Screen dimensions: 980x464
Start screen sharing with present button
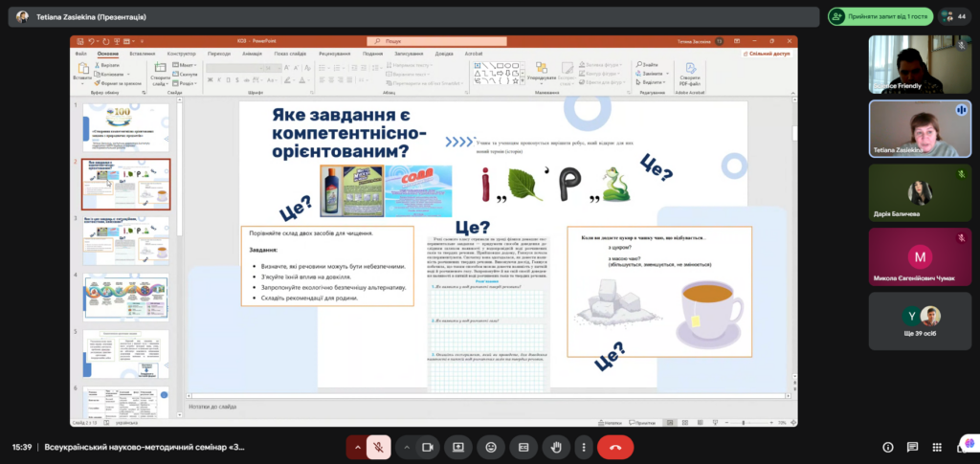[x=458, y=447]
